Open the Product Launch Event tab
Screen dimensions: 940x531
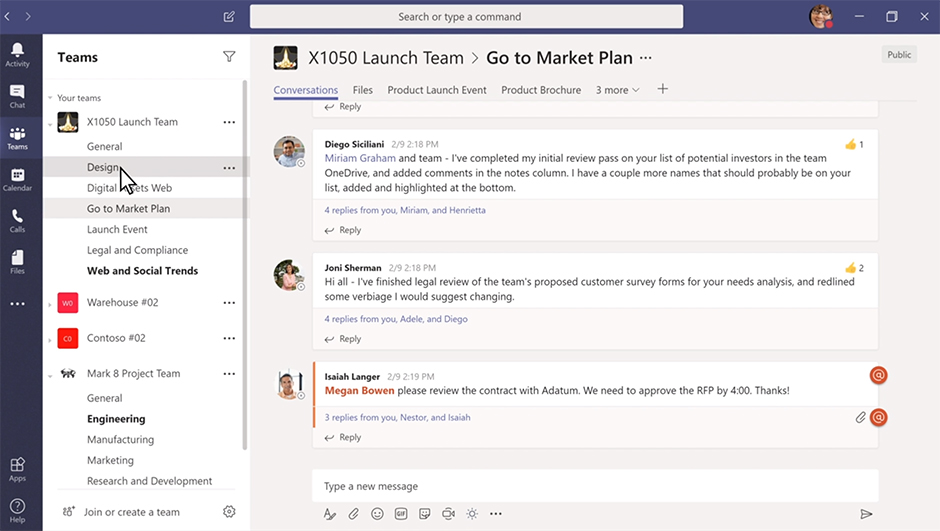pos(437,90)
